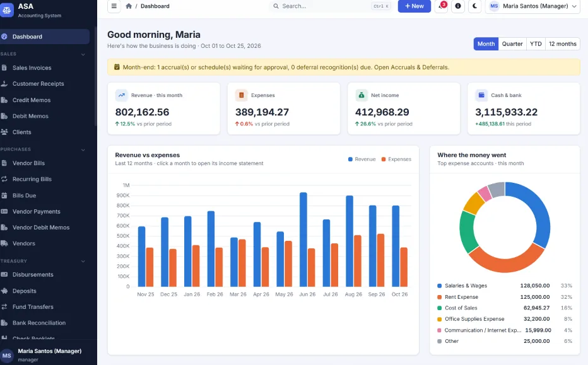The image size is (588, 365).
Task: Click the ASA scales logo icon
Action: pyautogui.click(x=6, y=11)
